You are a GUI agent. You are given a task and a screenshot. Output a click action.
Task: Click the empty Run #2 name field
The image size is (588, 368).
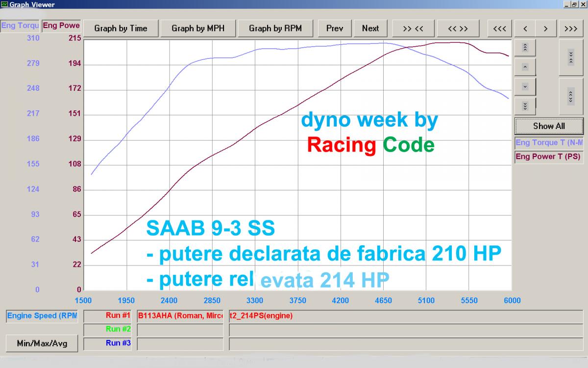[179, 330]
